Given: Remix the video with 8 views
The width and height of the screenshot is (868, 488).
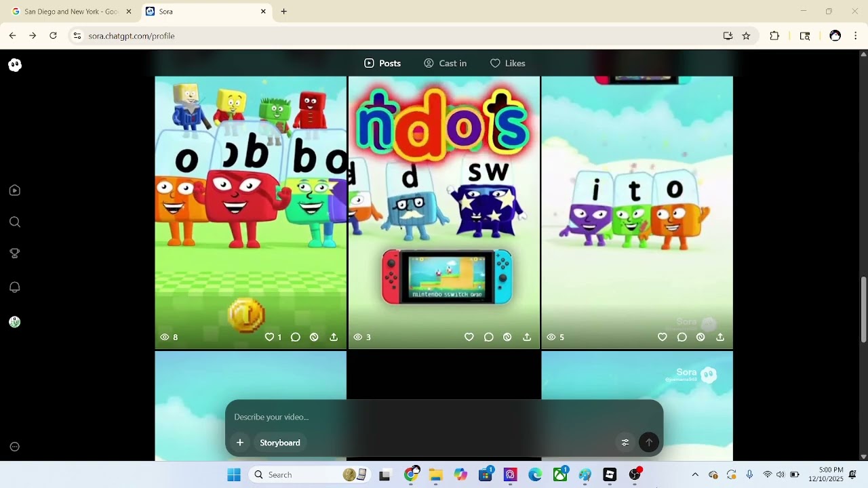Looking at the screenshot, I should point(314,337).
